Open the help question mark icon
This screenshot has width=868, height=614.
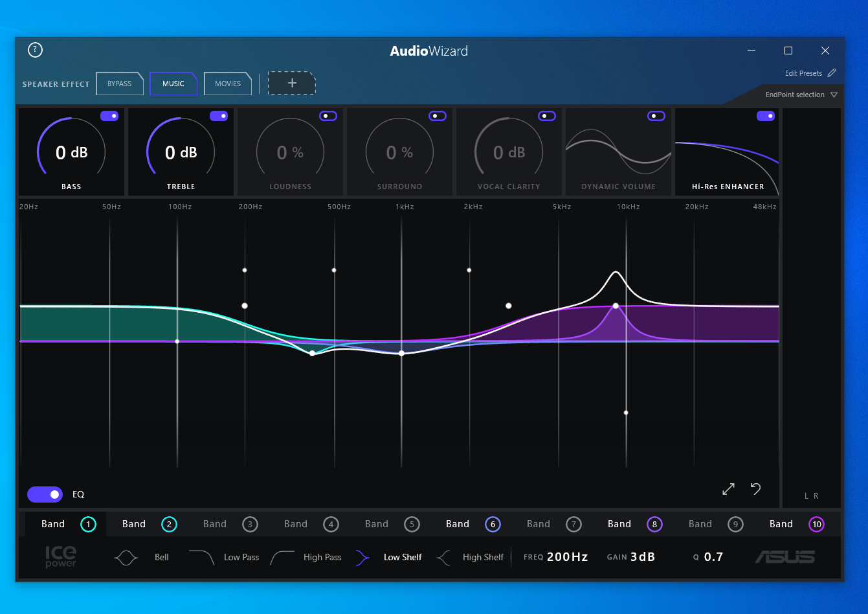click(x=35, y=50)
